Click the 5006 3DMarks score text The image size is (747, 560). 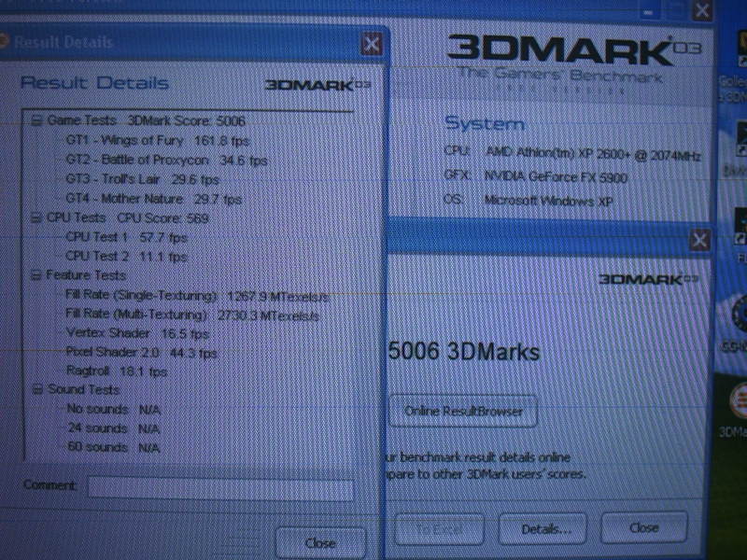464,352
